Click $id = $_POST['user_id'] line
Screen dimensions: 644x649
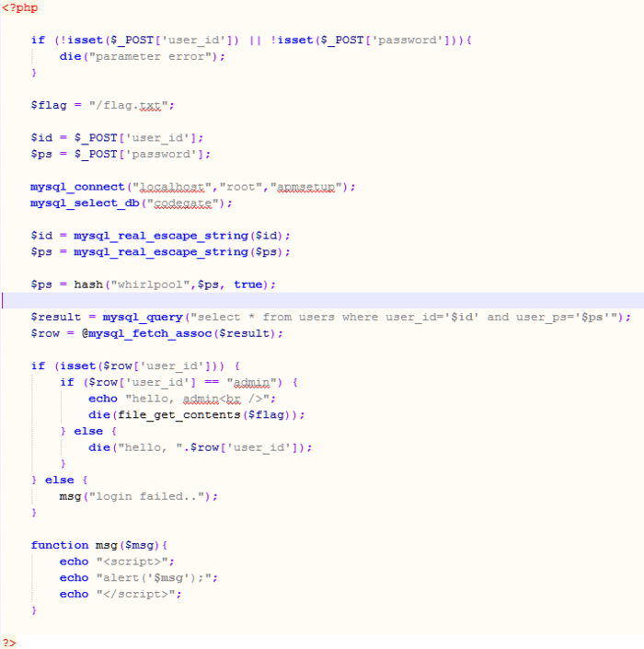117,138
